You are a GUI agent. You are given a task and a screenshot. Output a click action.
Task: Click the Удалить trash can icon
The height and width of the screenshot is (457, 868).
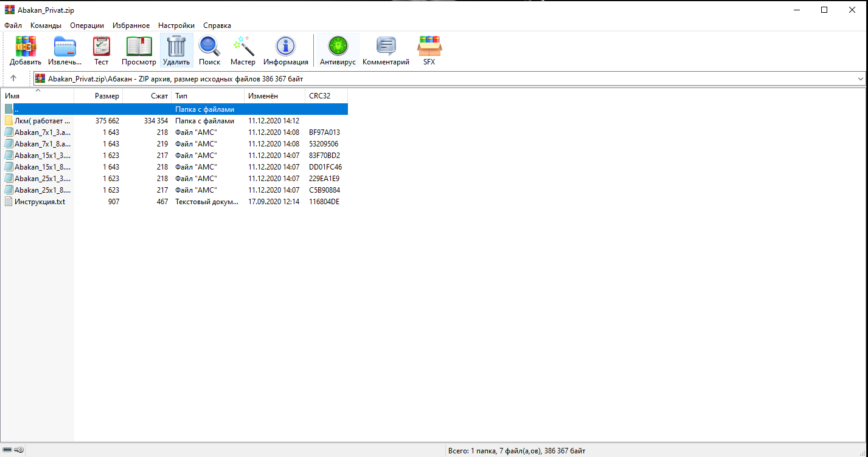(x=176, y=46)
